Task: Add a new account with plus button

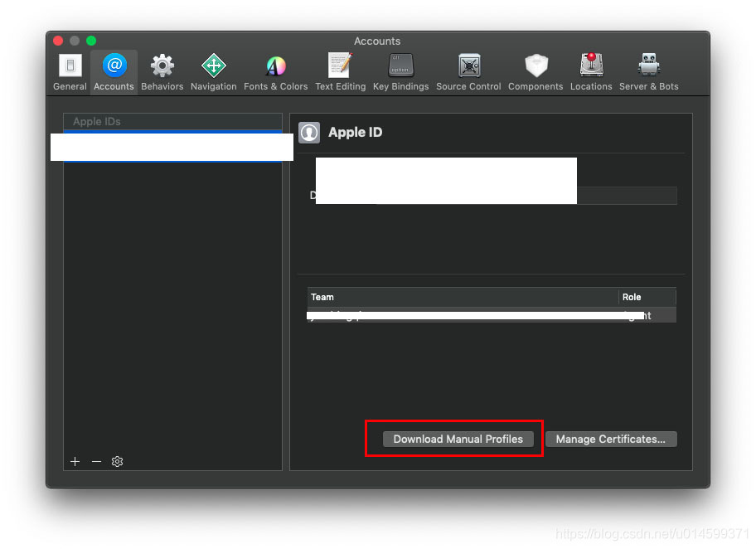Action: [x=75, y=462]
